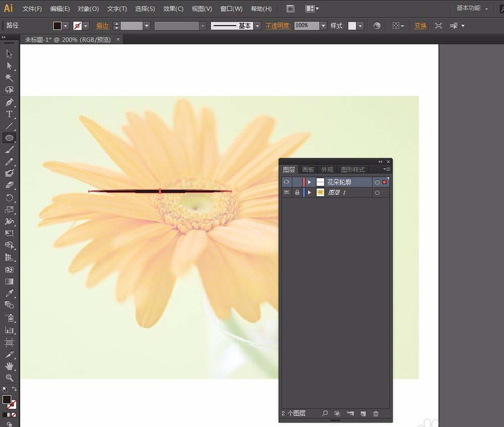504x427 pixels.
Task: Open the 文件(F) menu
Action: click(32, 9)
